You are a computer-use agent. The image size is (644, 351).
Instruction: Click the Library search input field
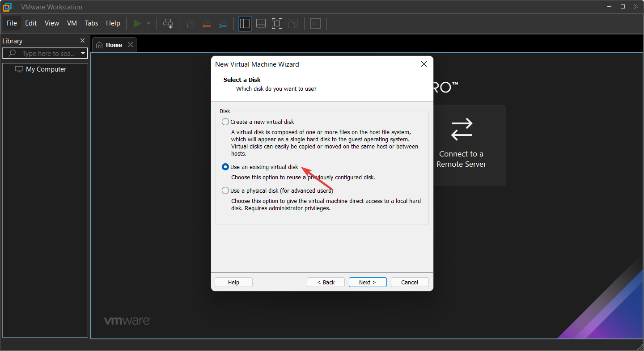[45, 54]
